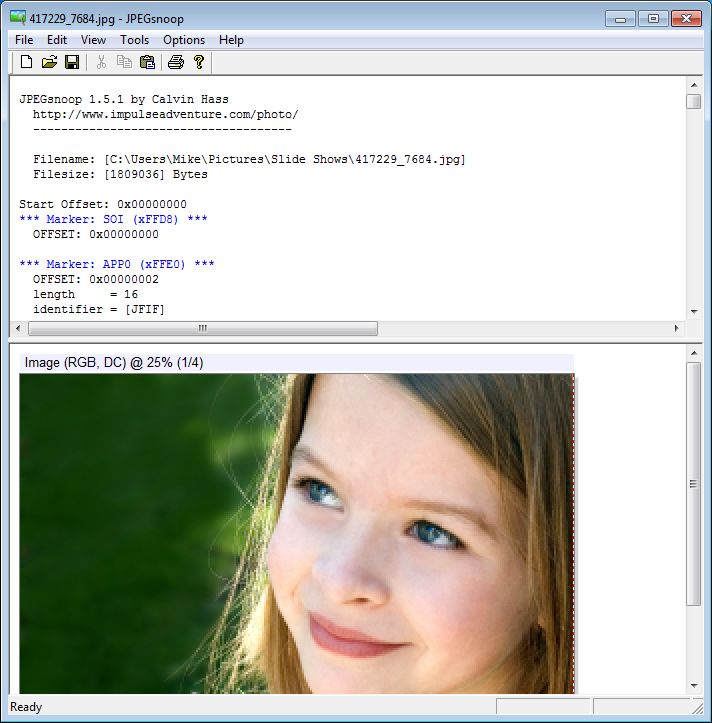Click the 'Ready' status bar text
The width and height of the screenshot is (712, 723).
26,707
